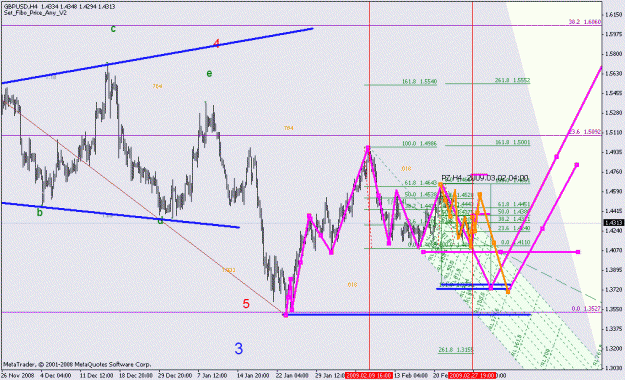Click the 11 Dec 12:00 time axis label
The width and height of the screenshot is (625, 380).
point(96,376)
